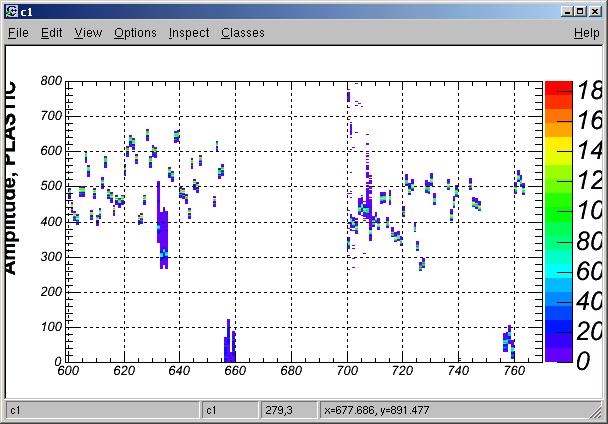Screen dimensions: 608x424
Task: Click the y-axis label 100
Action: tap(51, 327)
